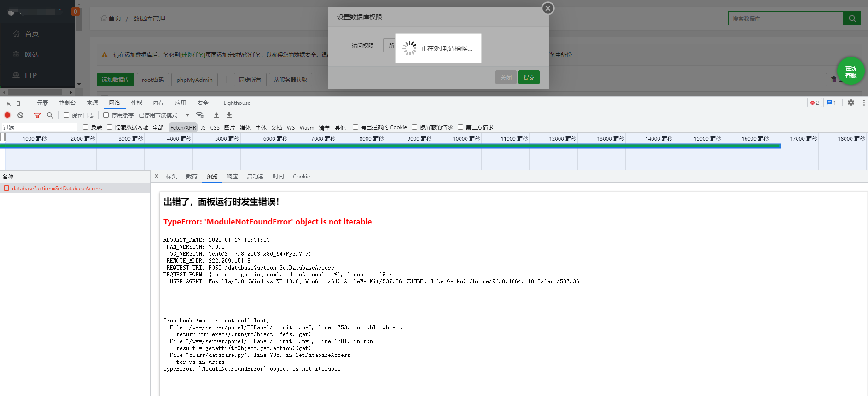868x396 pixels.
Task: Open the 首页 home item in the sidebar
Action: pos(32,34)
